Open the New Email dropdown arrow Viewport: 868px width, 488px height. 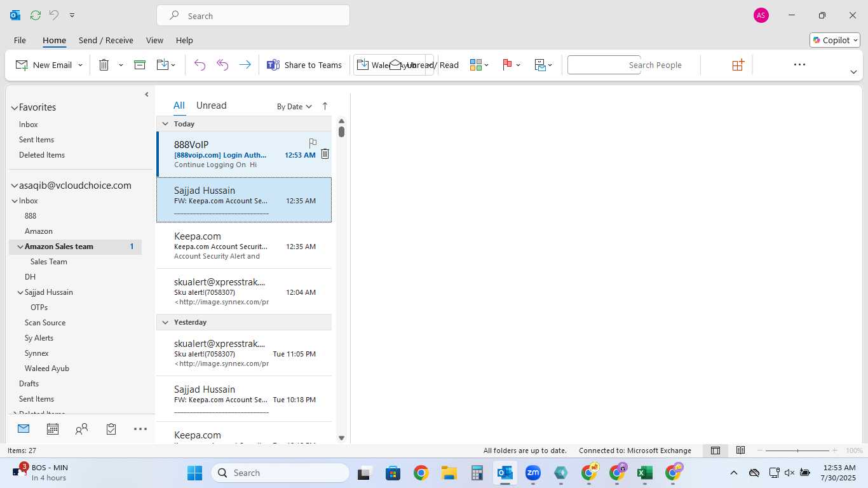tap(80, 65)
